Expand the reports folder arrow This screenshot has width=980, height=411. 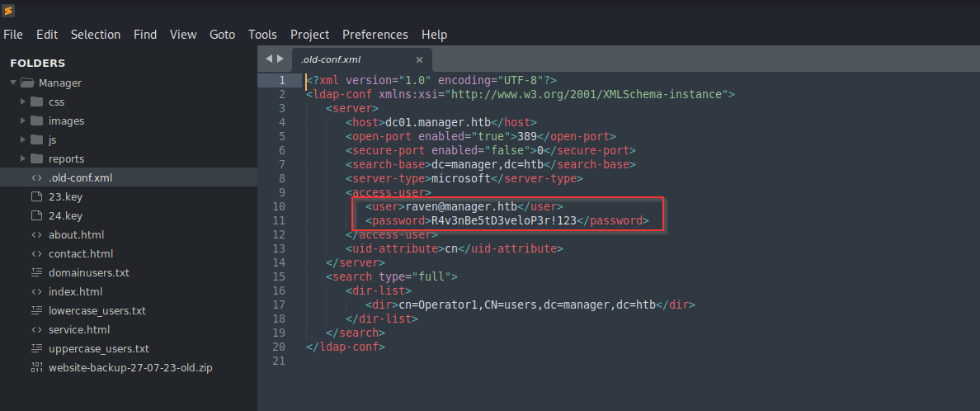pyautogui.click(x=23, y=159)
